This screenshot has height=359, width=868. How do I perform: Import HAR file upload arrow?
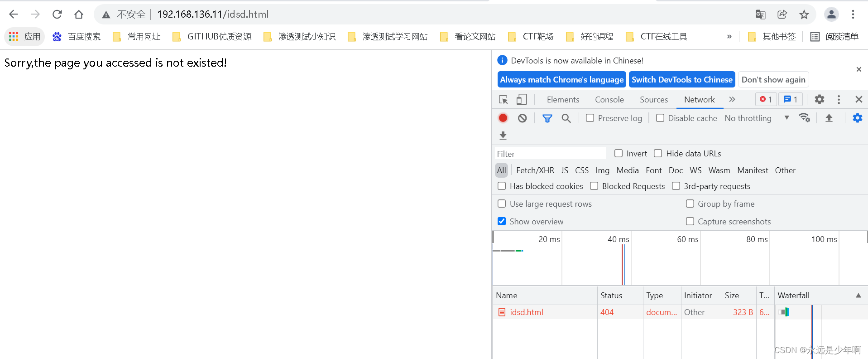point(829,118)
